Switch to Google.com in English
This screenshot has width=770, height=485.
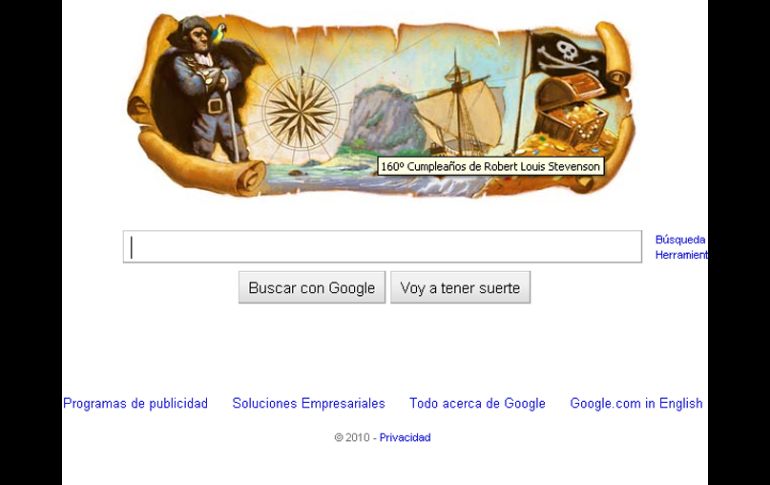click(636, 404)
